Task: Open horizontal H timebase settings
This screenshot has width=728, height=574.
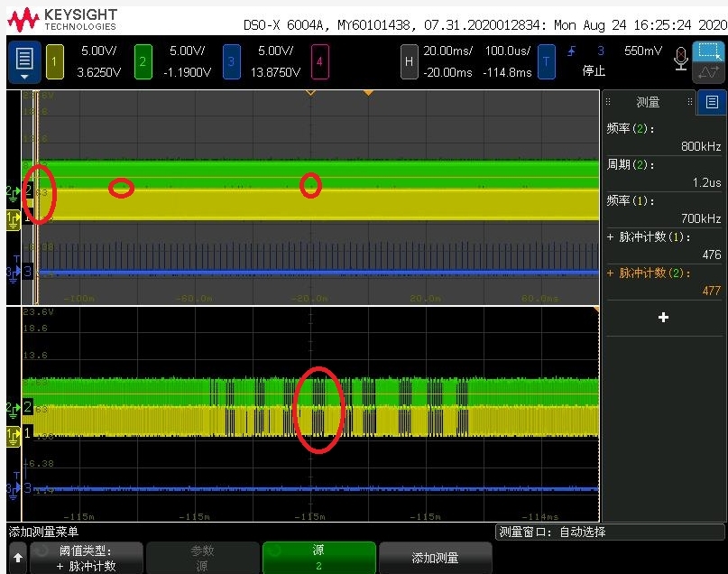Action: click(x=409, y=61)
